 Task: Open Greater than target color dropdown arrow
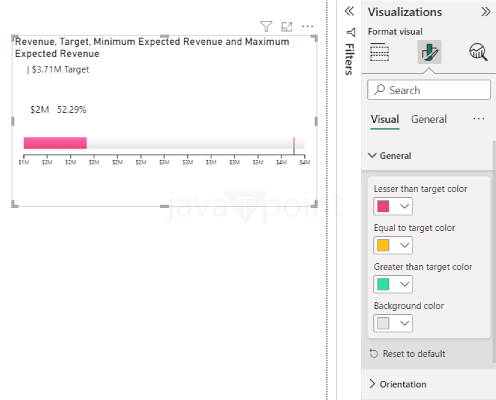(x=404, y=284)
